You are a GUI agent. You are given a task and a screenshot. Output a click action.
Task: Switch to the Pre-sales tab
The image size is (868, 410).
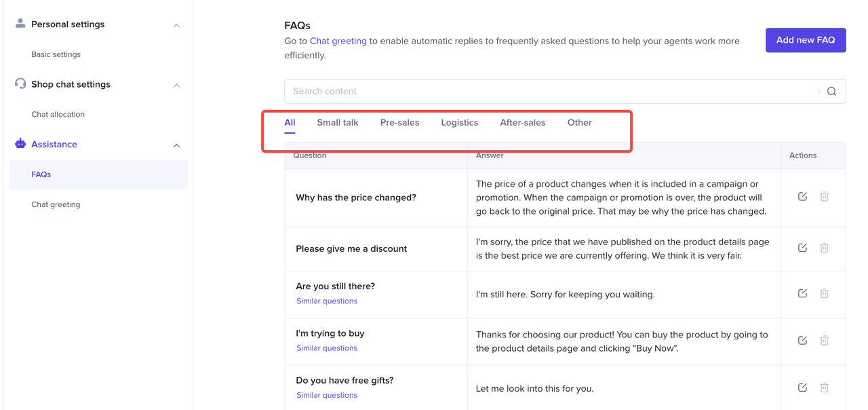coord(399,123)
